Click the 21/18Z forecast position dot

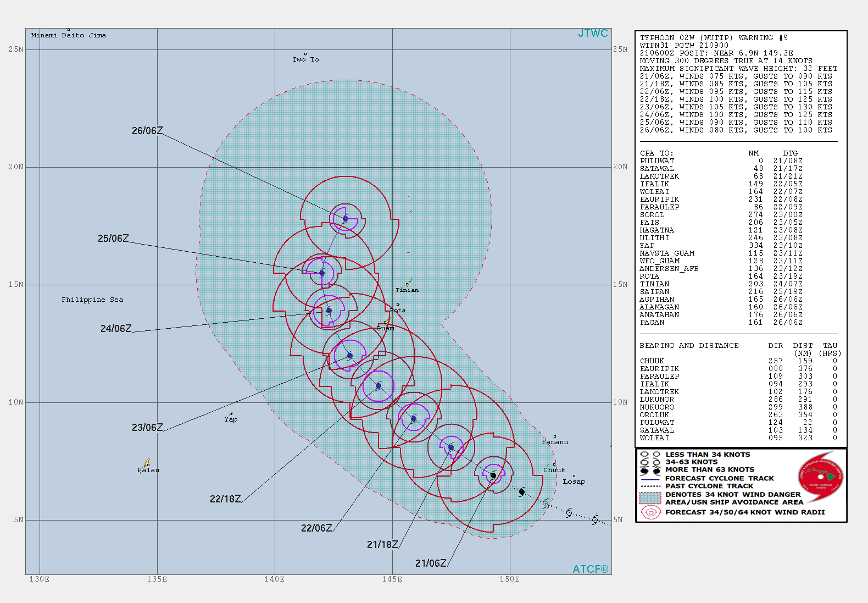coord(451,447)
